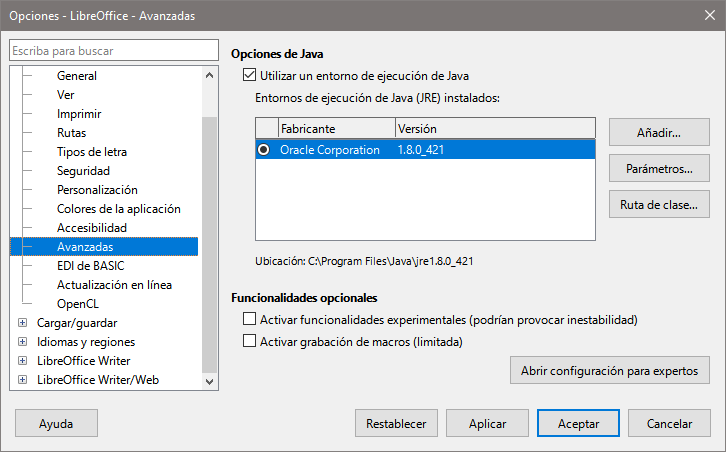
Task: Select Personalización in the tree
Action: (97, 190)
